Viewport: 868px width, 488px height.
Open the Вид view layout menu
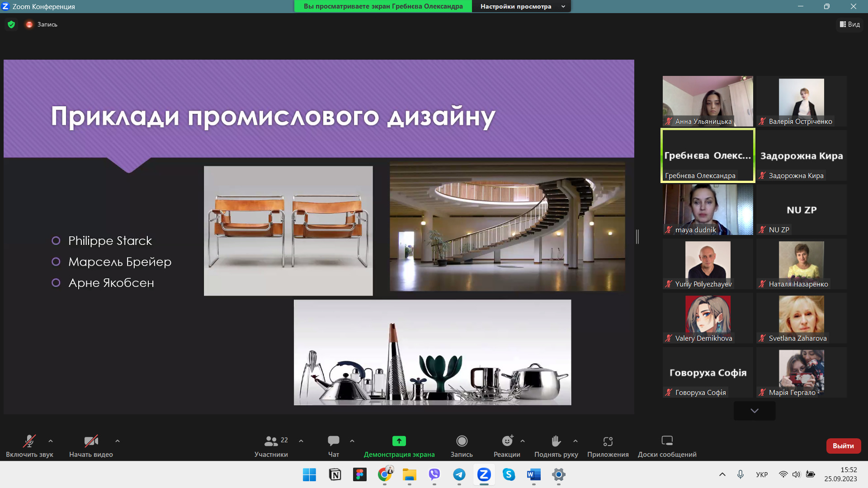(850, 24)
